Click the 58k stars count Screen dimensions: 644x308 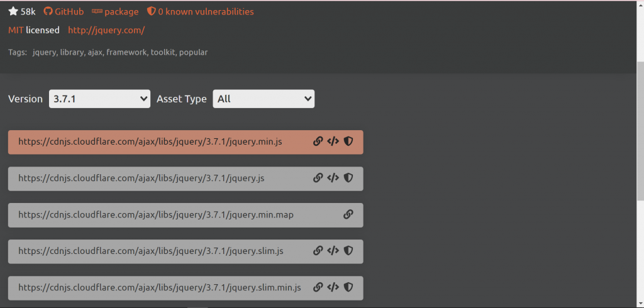pyautogui.click(x=28, y=11)
